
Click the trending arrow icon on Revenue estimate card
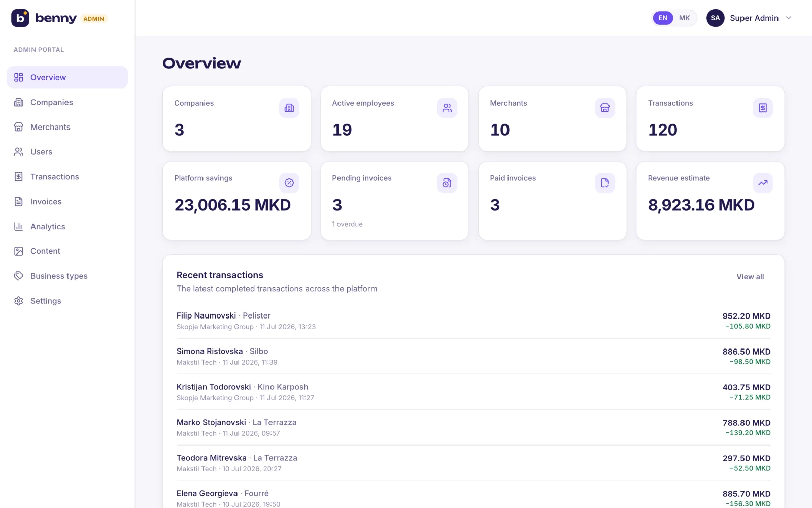click(x=763, y=183)
